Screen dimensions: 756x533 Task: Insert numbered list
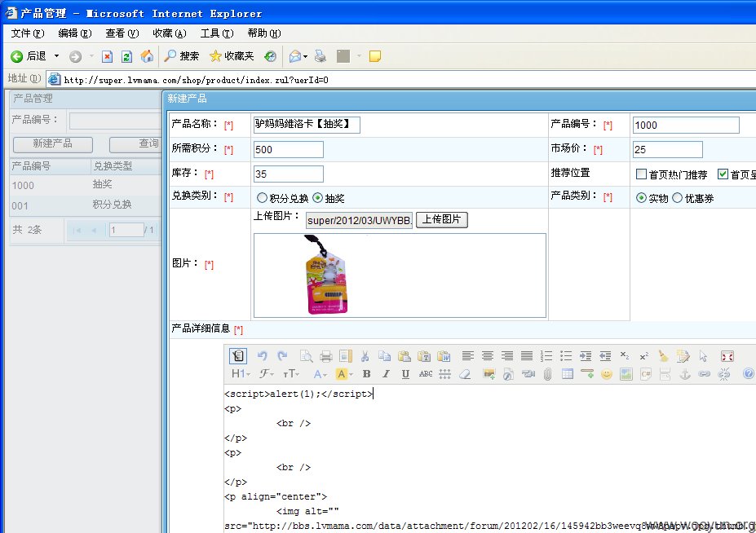point(546,356)
